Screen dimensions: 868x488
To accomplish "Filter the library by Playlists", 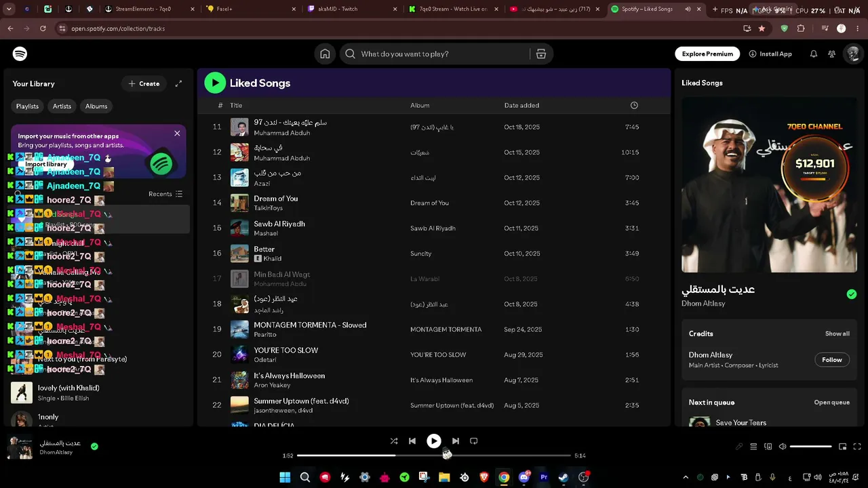I will click(27, 106).
